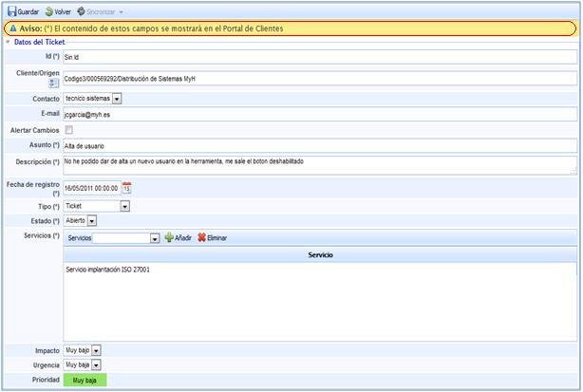Screen dimensions: 583x392
Task: Click the Asunto text field
Action: click(319, 146)
